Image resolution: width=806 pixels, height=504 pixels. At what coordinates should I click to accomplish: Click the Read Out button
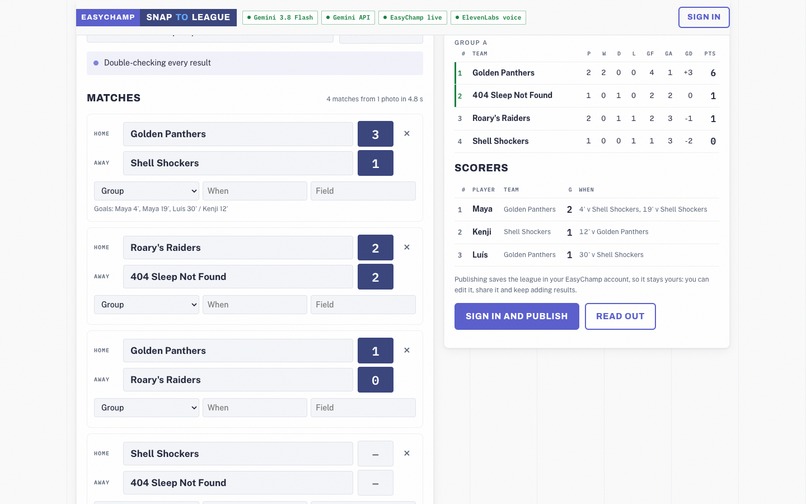[620, 316]
